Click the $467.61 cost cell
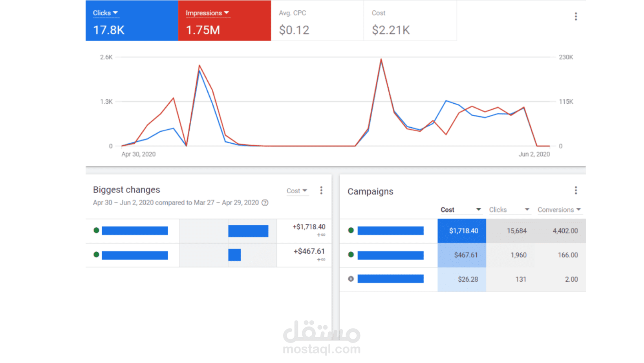 [462, 255]
